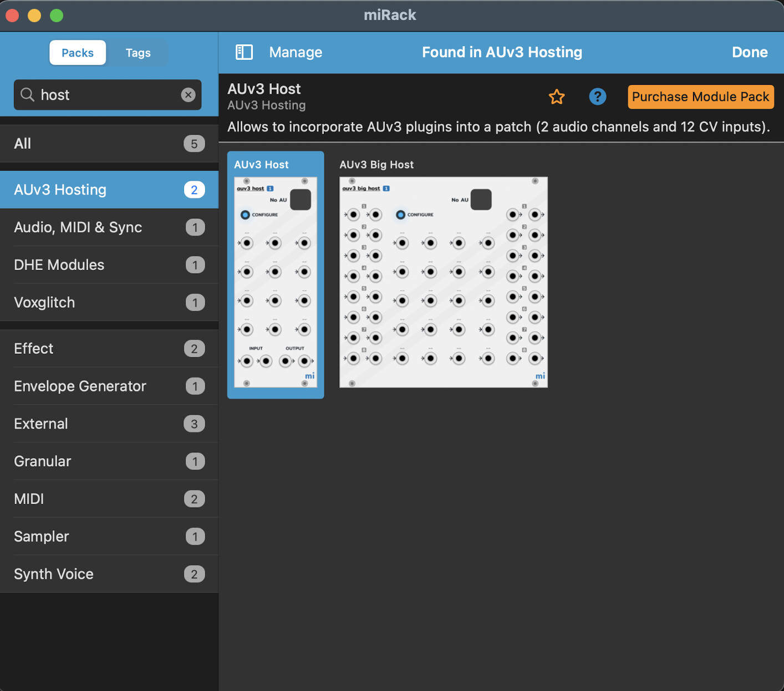Favorite AUv3 Host with the star icon
784x691 pixels.
pos(557,97)
